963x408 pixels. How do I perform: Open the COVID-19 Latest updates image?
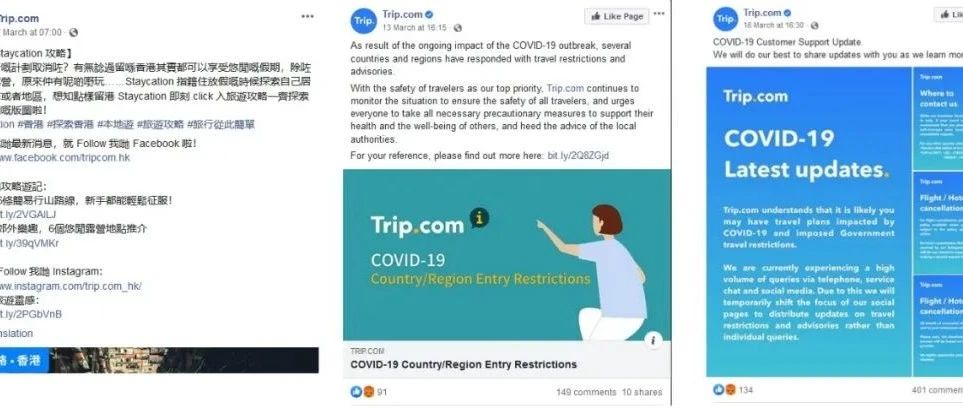coord(809,222)
